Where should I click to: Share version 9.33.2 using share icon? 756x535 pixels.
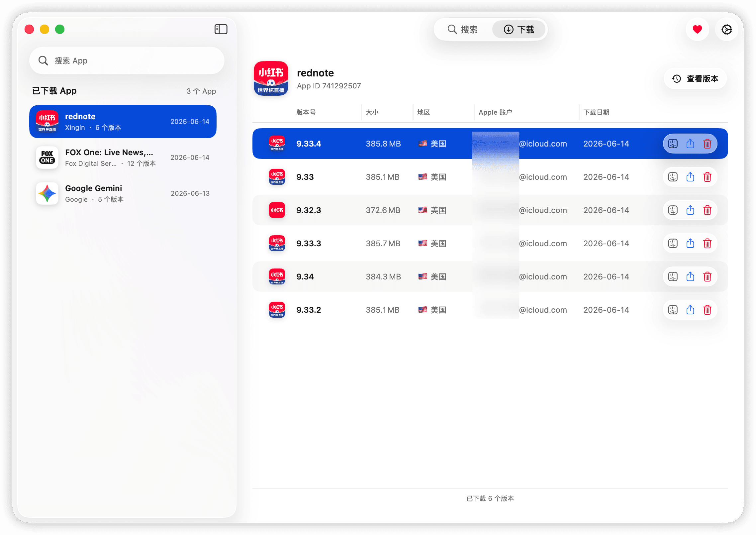click(x=690, y=310)
